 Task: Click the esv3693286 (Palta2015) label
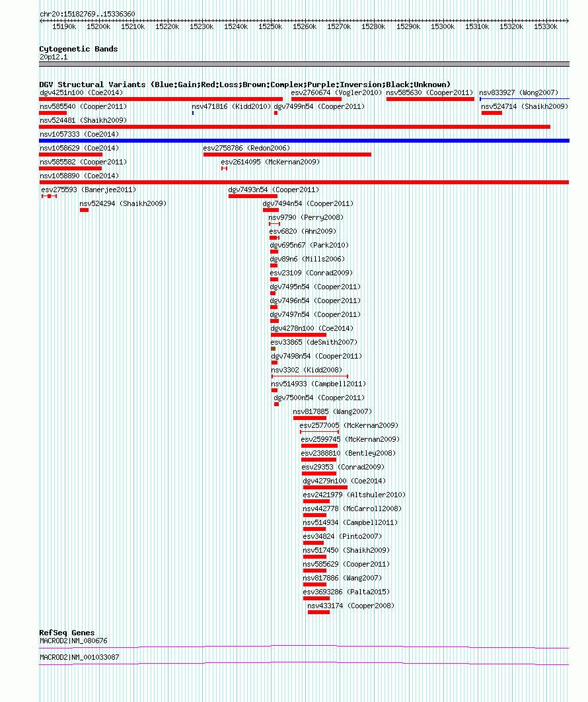(346, 592)
